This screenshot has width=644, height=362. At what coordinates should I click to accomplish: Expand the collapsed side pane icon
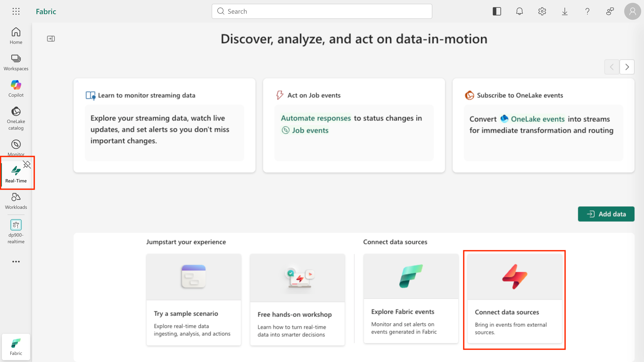pyautogui.click(x=51, y=38)
